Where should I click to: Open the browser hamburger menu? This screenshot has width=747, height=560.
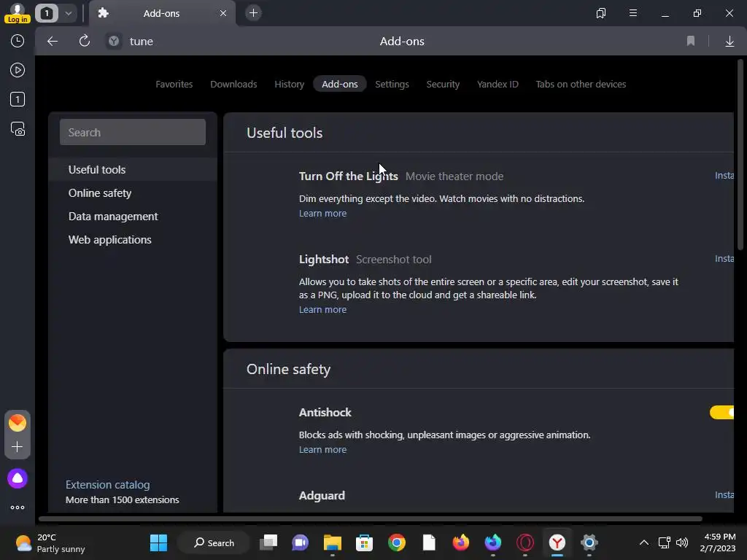(633, 13)
